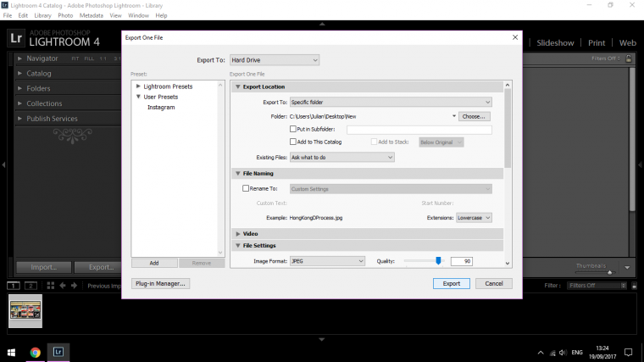The height and width of the screenshot is (362, 644).
Task: Click the Export button in dialog
Action: [x=452, y=283]
